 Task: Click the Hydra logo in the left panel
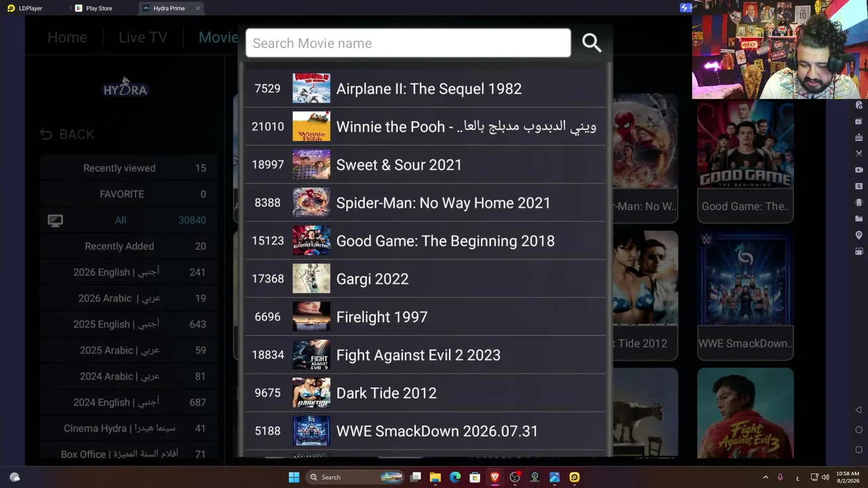click(x=125, y=87)
